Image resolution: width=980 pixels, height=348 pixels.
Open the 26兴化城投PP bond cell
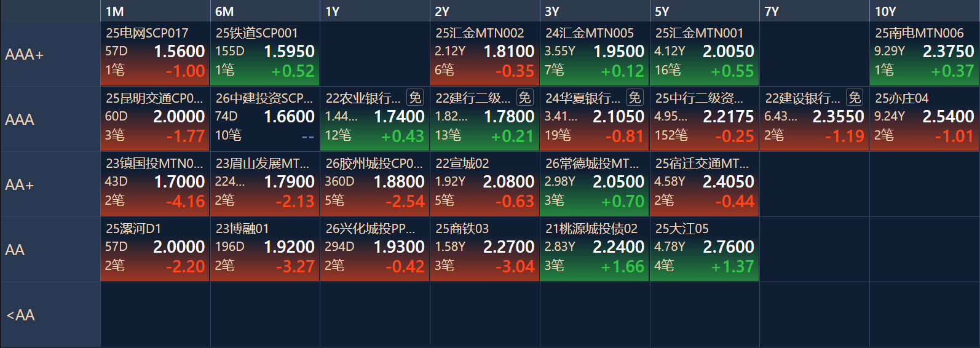coord(375,249)
